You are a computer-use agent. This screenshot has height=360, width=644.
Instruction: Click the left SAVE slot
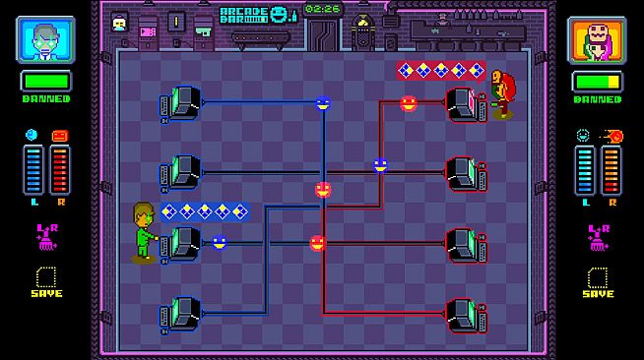(x=46, y=282)
